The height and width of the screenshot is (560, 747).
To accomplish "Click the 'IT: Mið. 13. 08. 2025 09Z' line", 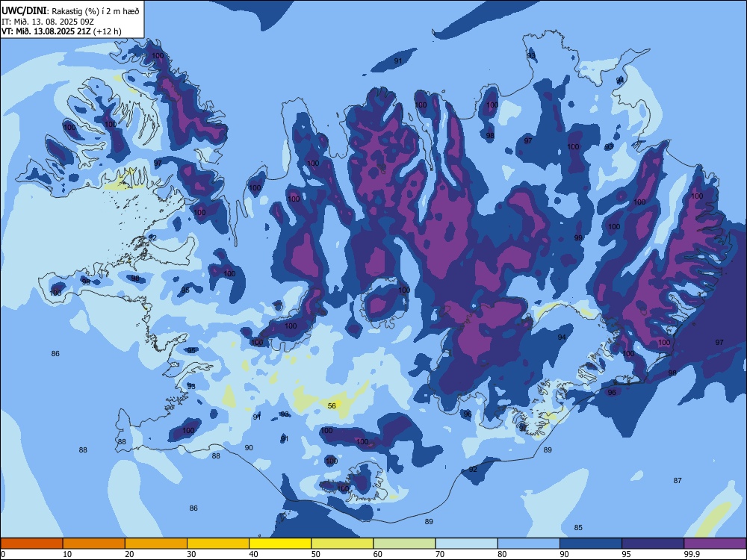I will click(x=48, y=22).
